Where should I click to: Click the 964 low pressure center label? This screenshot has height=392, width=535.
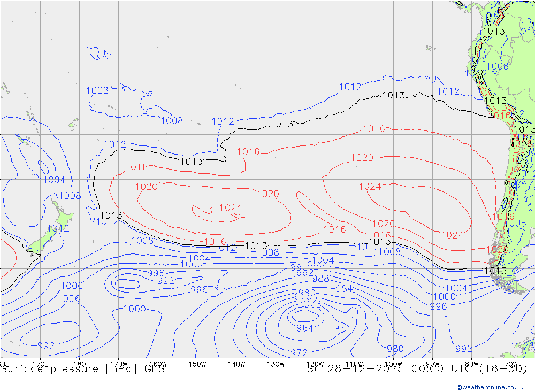pos(304,328)
